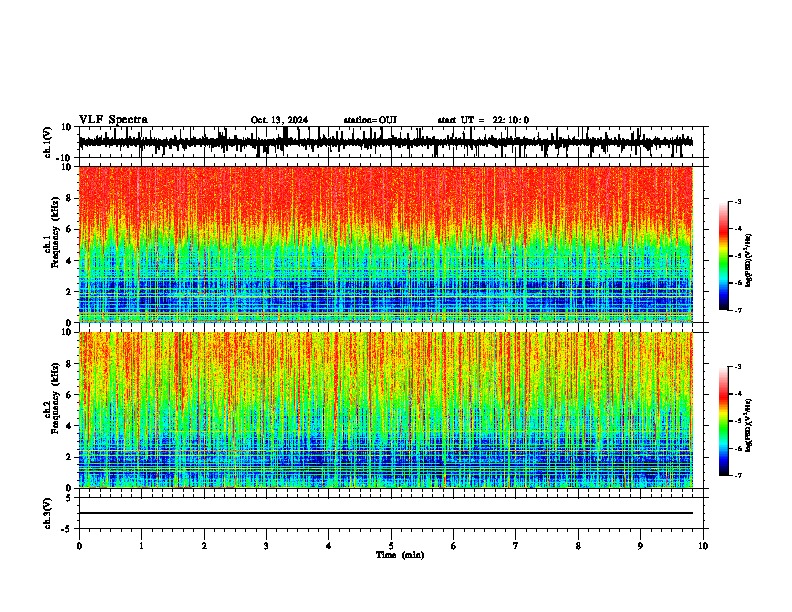Click the ch.1 color scale bar
Screen dimensions: 792x612
pos(724,256)
